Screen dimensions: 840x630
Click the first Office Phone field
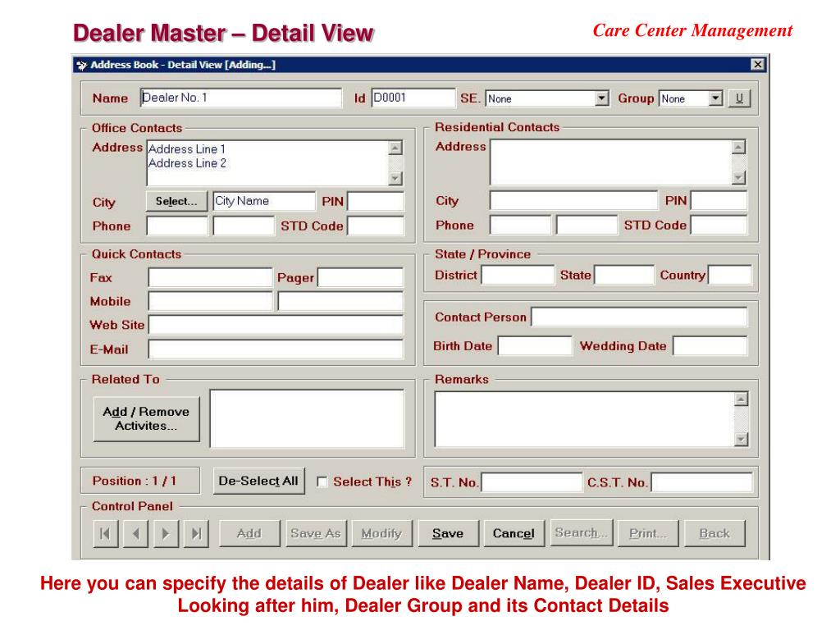177,226
